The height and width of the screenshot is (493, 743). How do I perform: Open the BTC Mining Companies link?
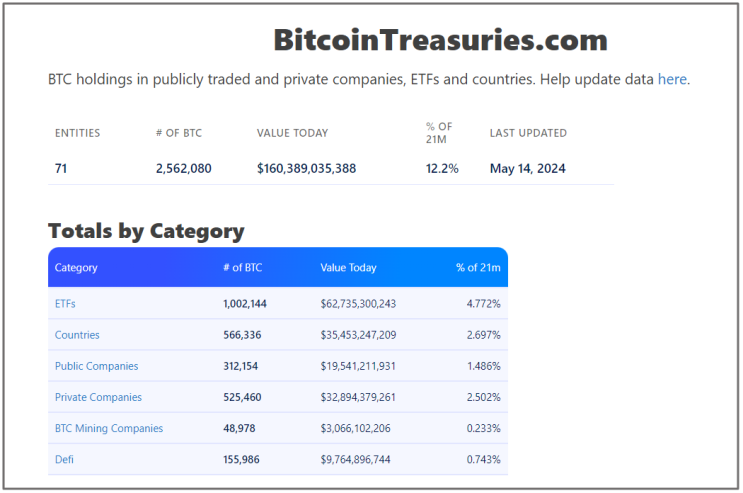[108, 428]
